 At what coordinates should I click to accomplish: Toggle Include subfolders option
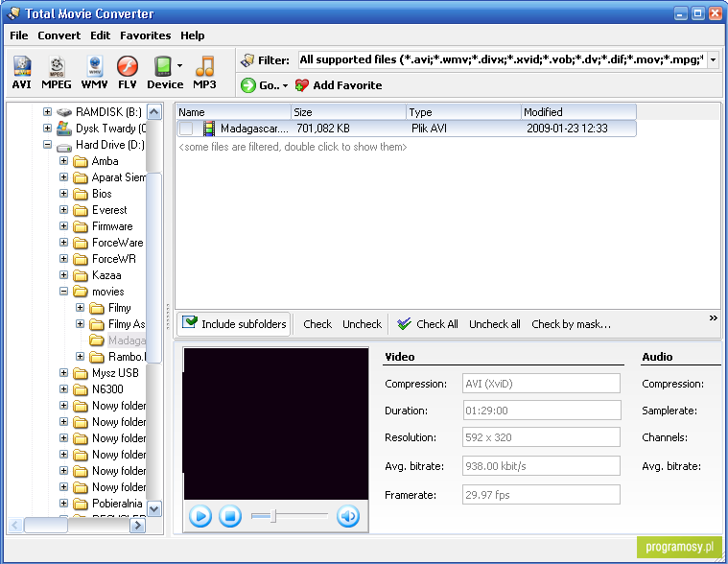pyautogui.click(x=234, y=323)
